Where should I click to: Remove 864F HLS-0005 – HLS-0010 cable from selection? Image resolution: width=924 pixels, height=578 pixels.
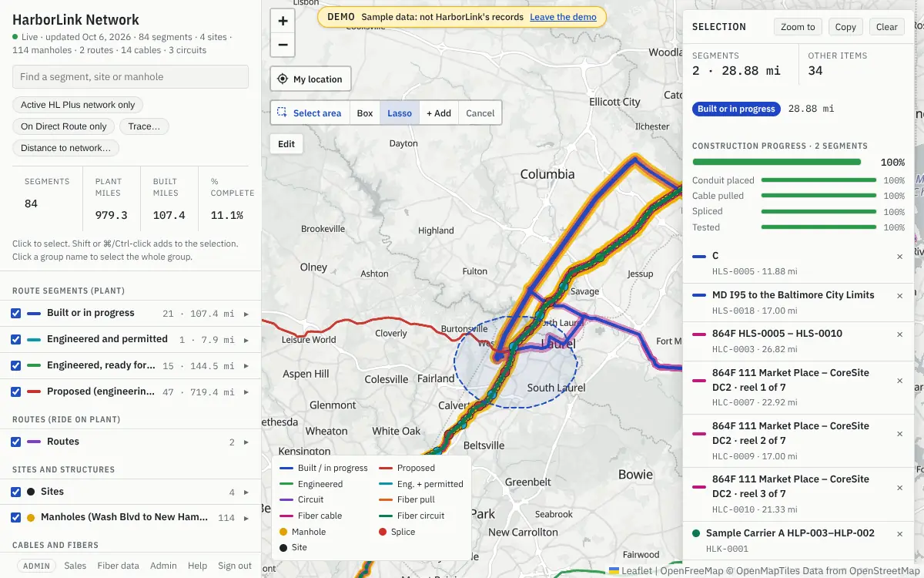(x=899, y=334)
